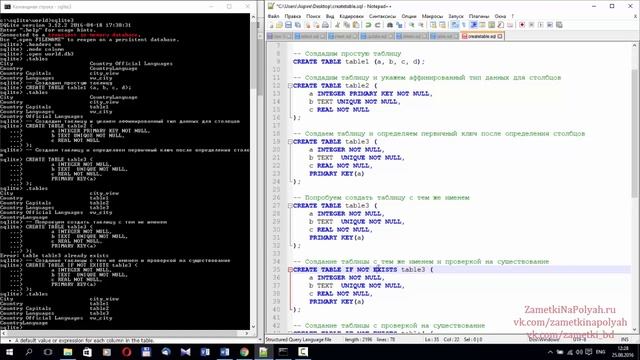Open the Windows Start menu

point(9,352)
